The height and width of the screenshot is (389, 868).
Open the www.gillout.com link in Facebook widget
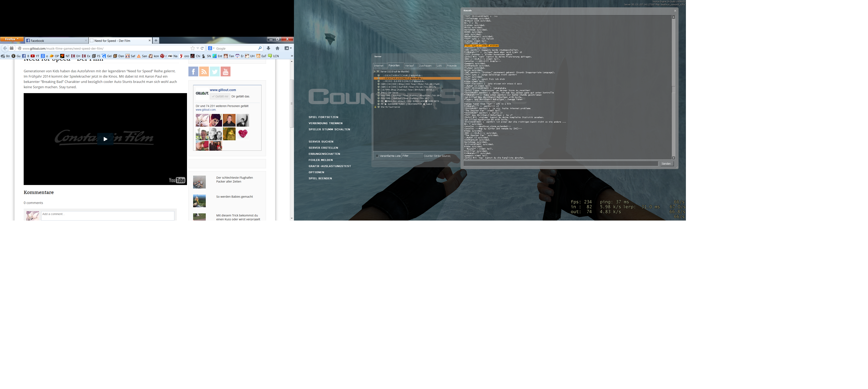pos(223,90)
